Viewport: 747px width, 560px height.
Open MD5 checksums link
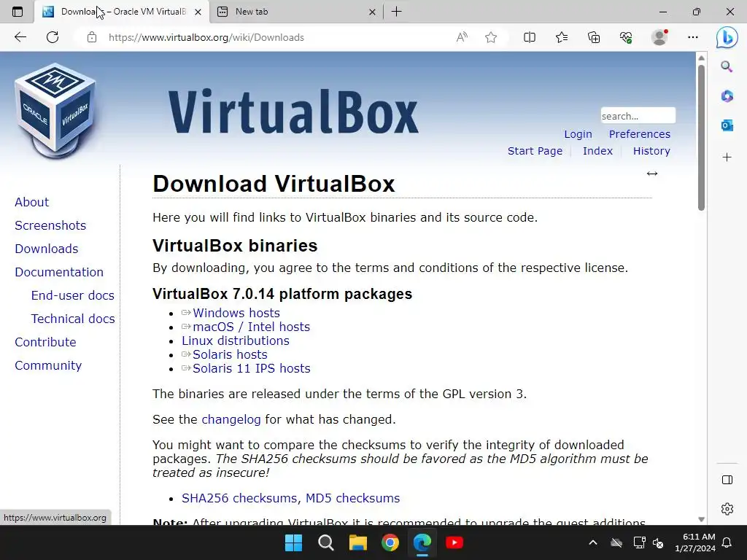352,498
